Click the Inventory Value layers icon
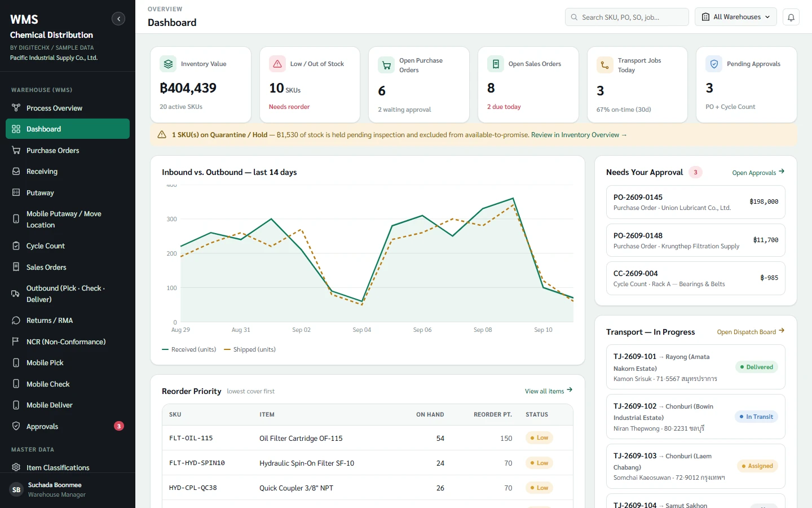812x508 pixels. [168, 64]
